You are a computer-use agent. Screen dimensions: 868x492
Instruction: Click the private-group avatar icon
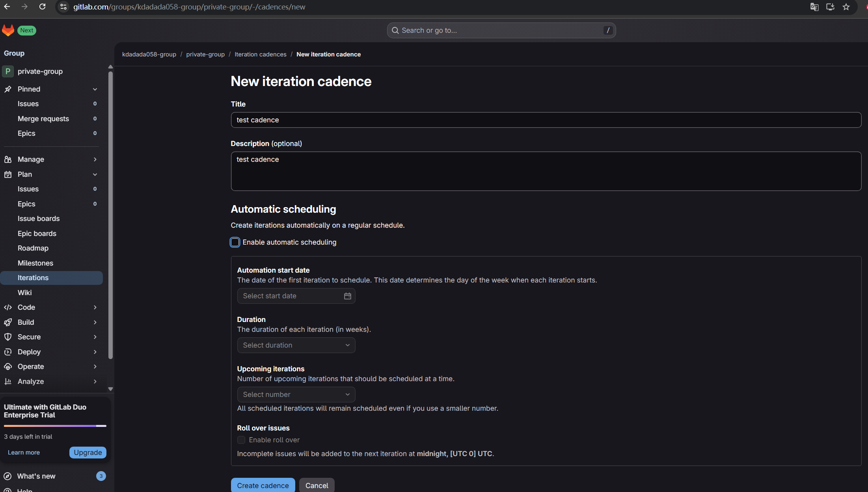pos(7,71)
